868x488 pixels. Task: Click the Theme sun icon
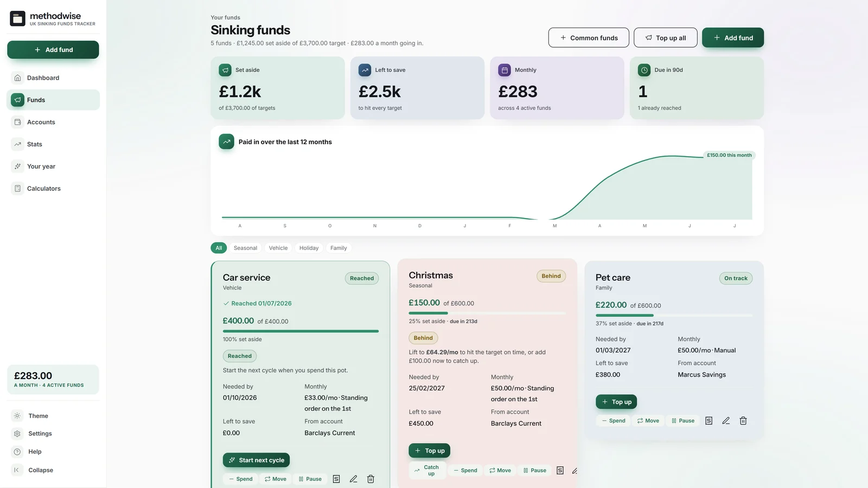17,416
